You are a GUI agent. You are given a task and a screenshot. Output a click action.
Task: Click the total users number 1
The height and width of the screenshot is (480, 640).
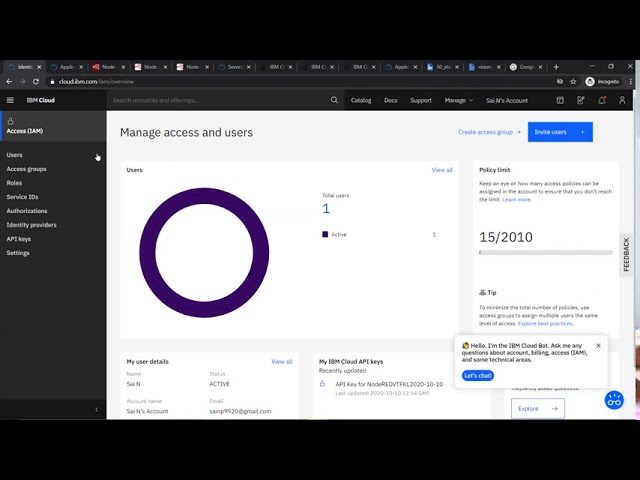tap(326, 209)
